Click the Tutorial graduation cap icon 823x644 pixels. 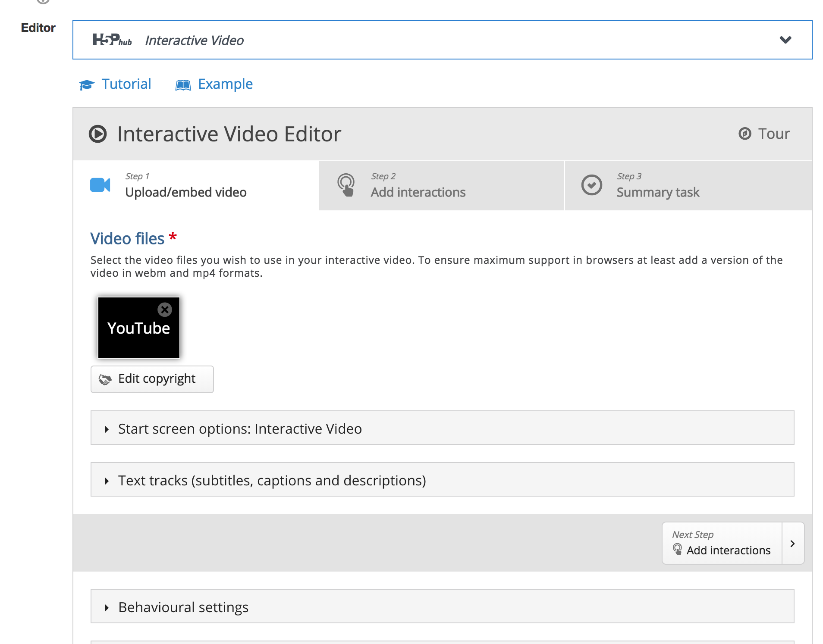click(x=87, y=85)
